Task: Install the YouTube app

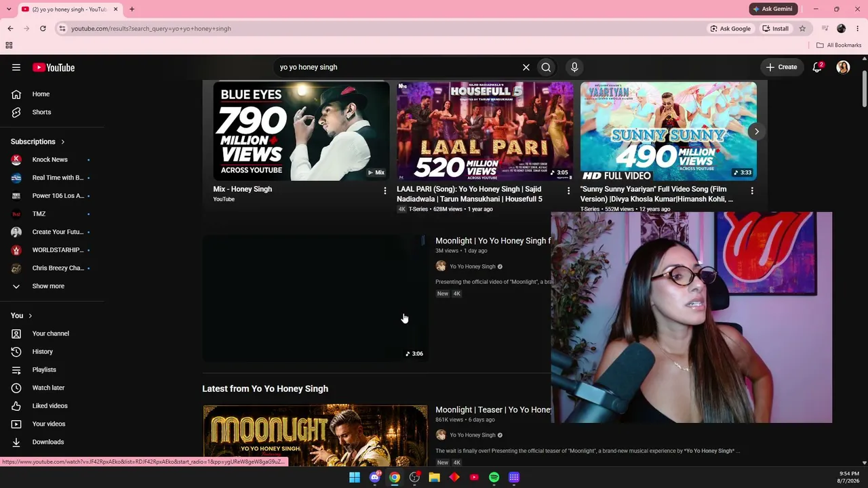Action: (776, 28)
